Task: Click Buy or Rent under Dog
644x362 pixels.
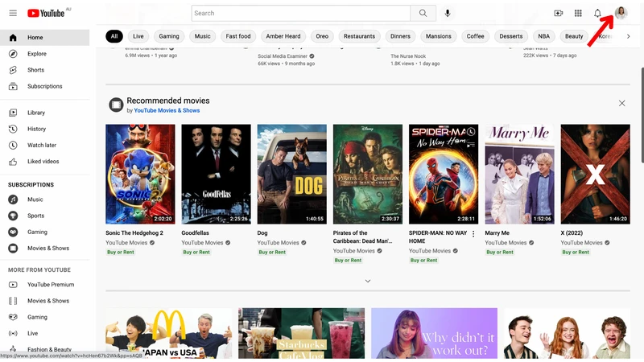Action: click(x=272, y=253)
